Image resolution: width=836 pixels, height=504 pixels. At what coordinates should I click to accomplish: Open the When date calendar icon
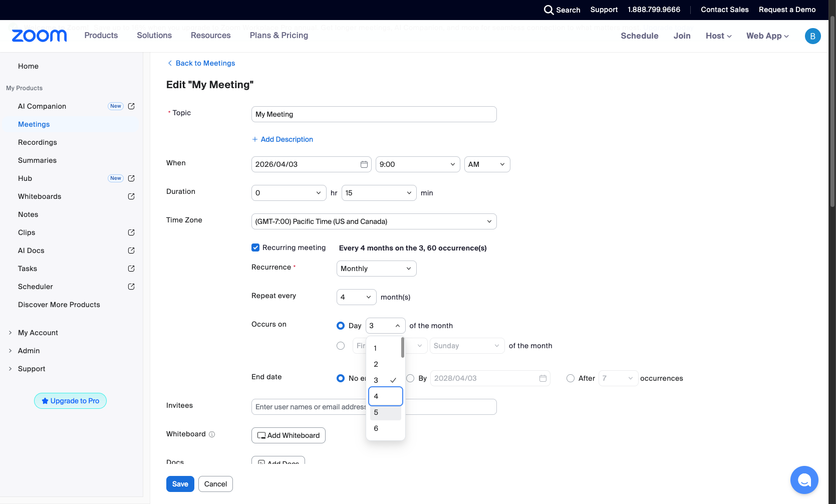[x=364, y=164]
